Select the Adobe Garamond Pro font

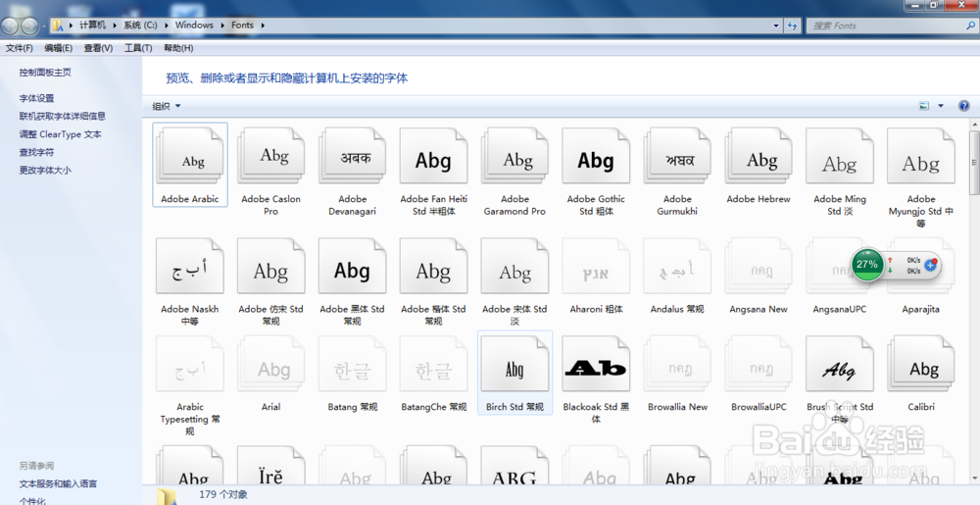515,156
